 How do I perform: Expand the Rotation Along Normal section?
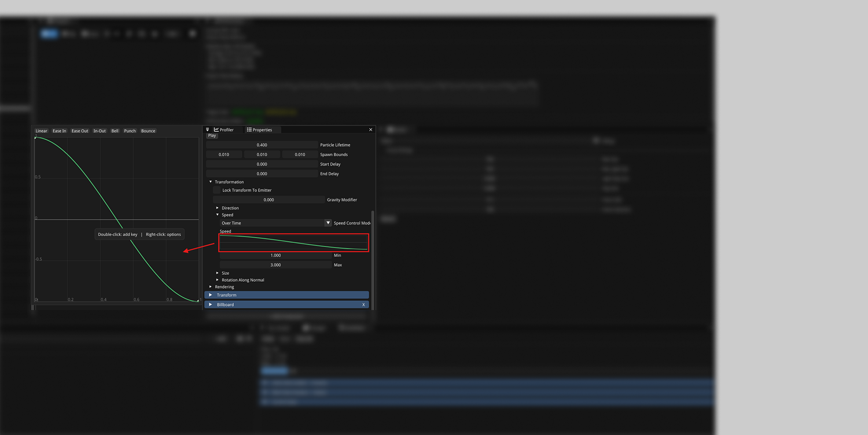218,280
